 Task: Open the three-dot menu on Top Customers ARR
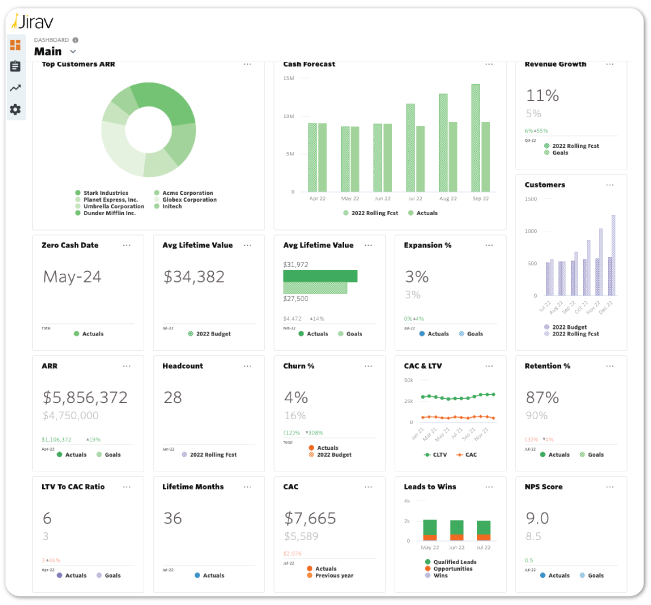coord(247,64)
